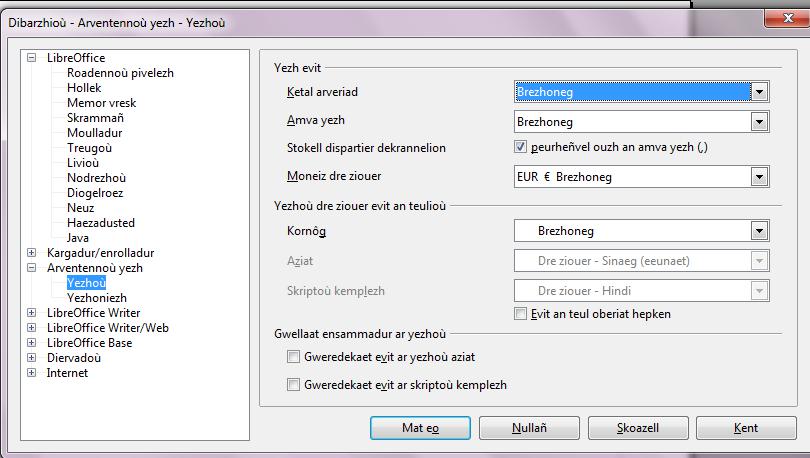Open the Java settings entry
This screenshot has width=810, height=458.
(x=78, y=238)
